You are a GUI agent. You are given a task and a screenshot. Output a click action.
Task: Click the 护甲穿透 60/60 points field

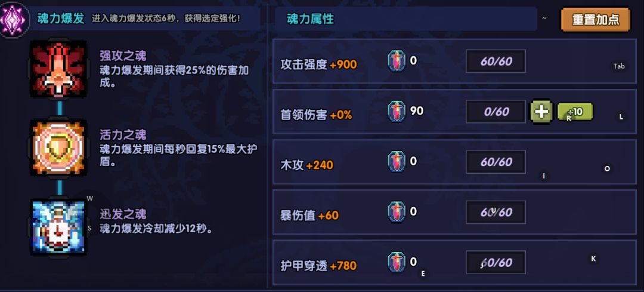496,263
